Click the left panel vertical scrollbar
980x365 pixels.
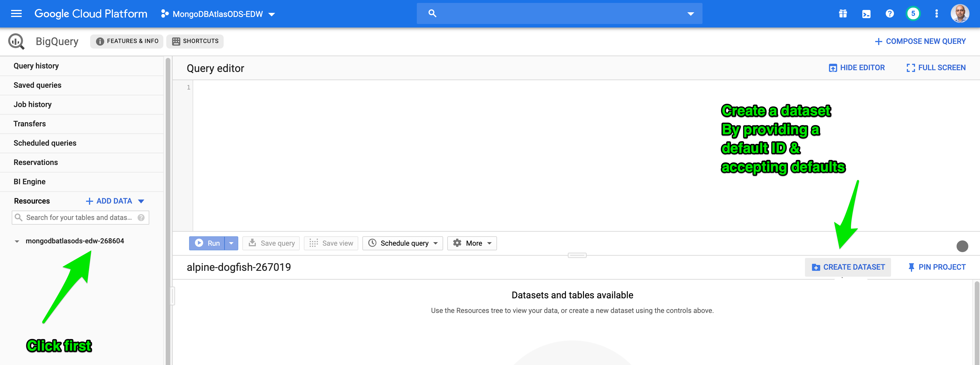coord(168,211)
